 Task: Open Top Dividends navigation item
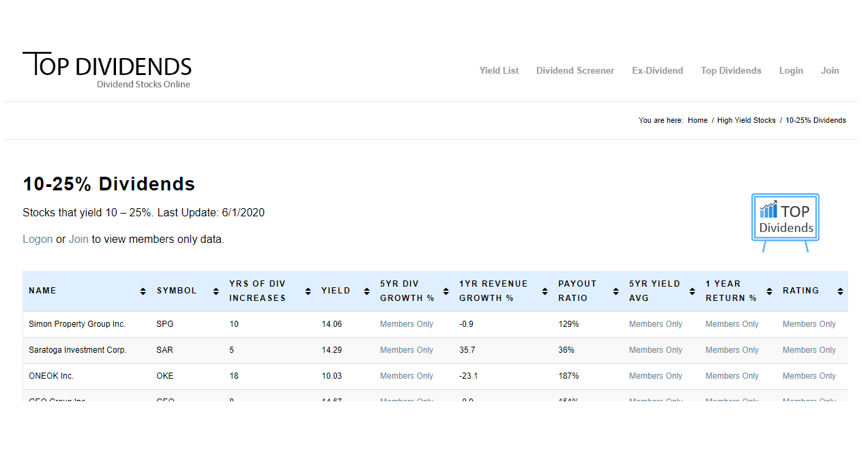(731, 70)
